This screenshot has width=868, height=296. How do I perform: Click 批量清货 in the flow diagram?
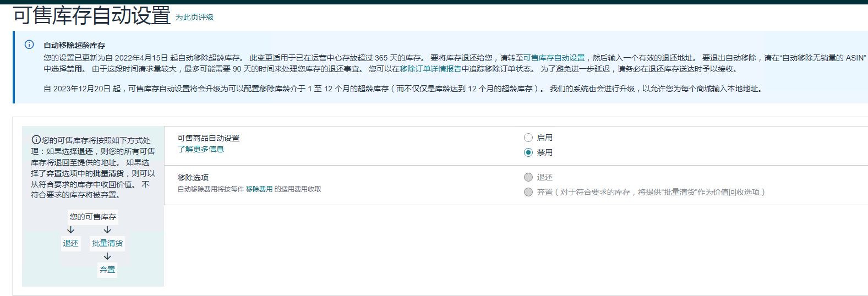point(107,243)
